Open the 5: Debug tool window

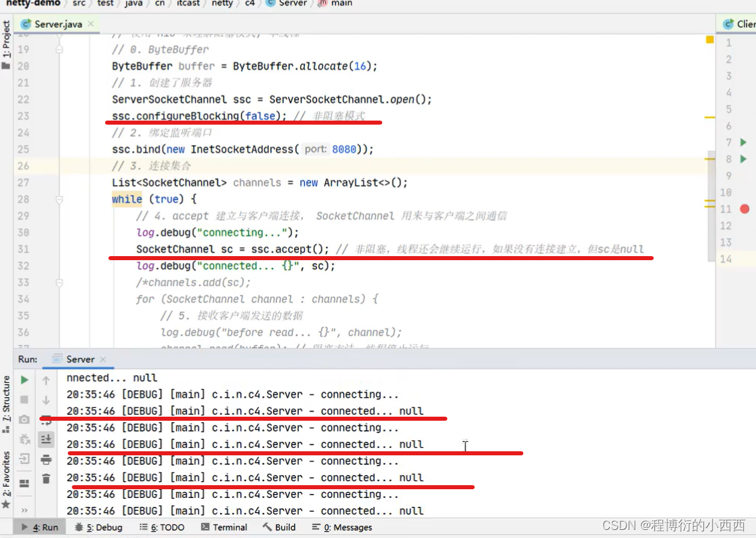100,527
